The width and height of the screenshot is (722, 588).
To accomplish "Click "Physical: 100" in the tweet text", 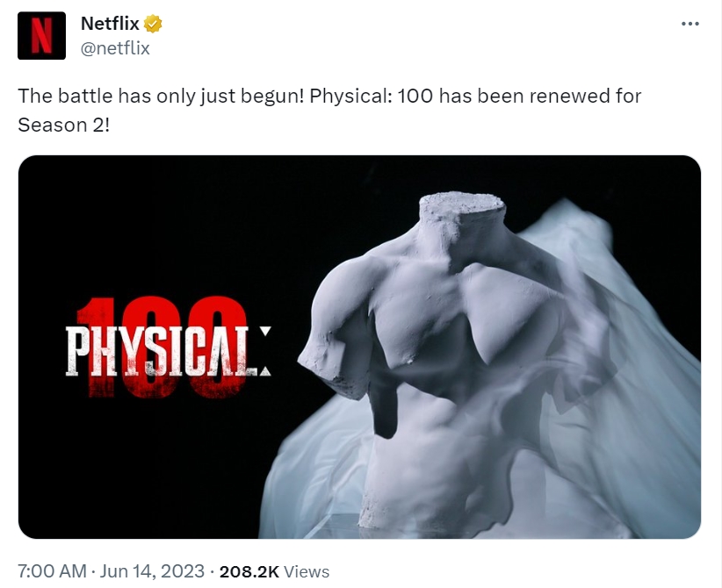I will pyautogui.click(x=372, y=97).
